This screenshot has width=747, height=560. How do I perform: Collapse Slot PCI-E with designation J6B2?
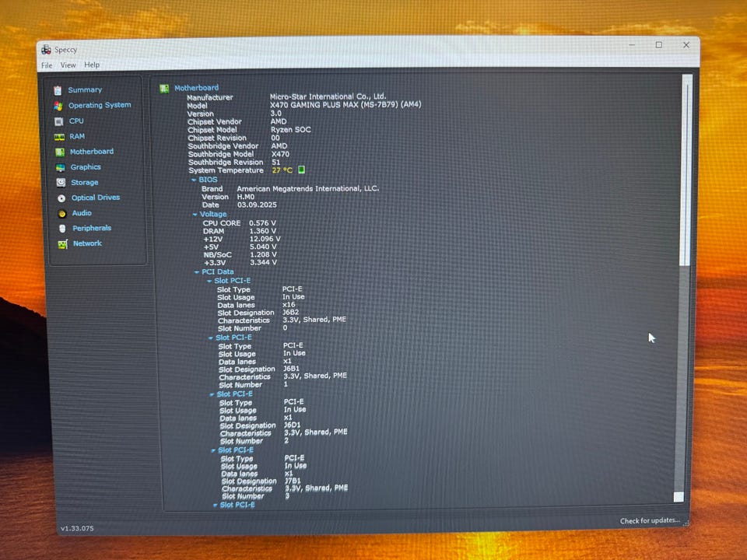click(209, 282)
